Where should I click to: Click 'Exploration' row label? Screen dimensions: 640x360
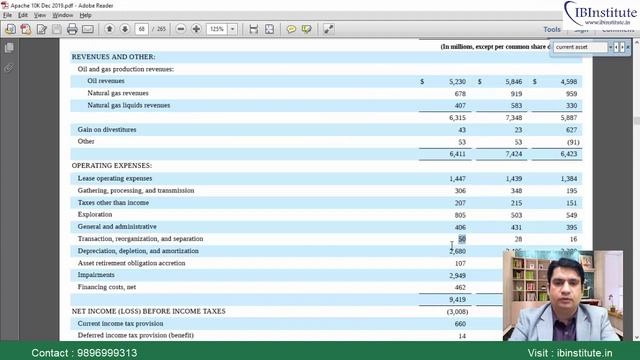click(95, 214)
